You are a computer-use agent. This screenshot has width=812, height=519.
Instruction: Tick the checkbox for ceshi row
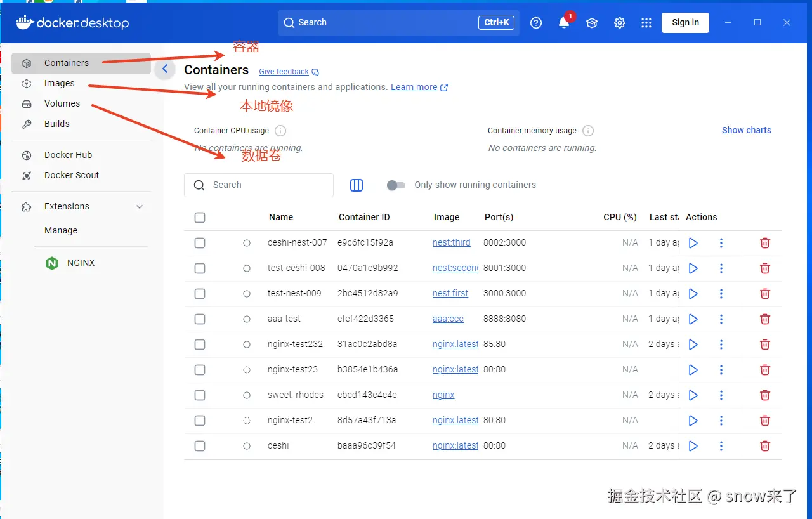pyautogui.click(x=200, y=446)
